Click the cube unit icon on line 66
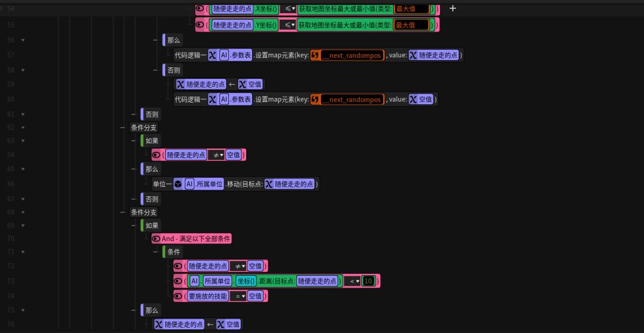The height and width of the screenshot is (333, 644). (x=178, y=184)
